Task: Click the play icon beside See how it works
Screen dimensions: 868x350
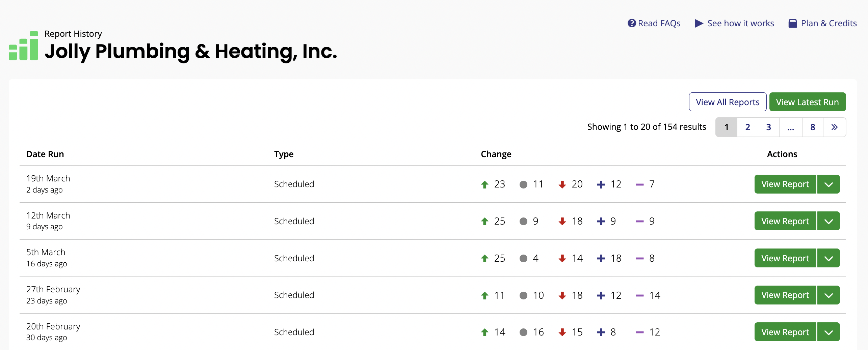Action: click(x=699, y=23)
